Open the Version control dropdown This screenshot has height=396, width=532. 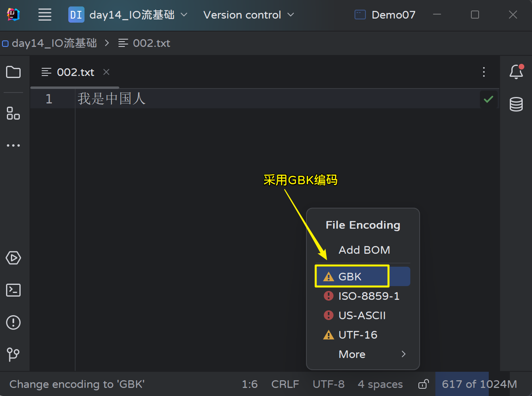pos(249,15)
